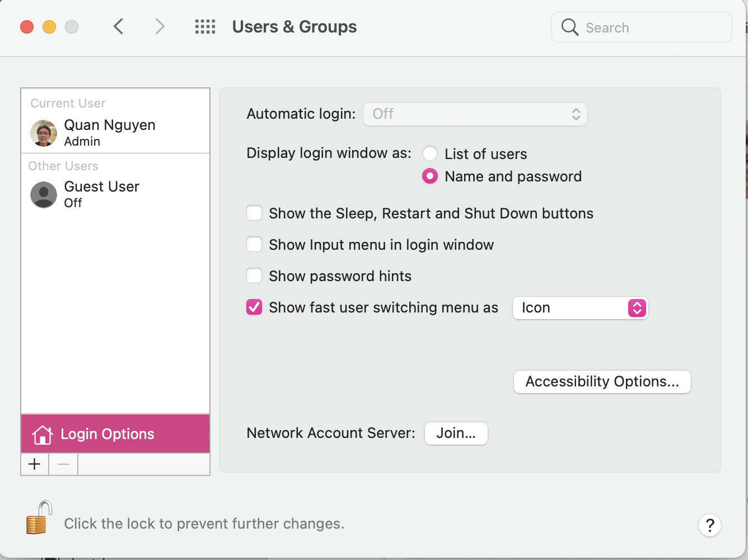Select List of users radio option
The height and width of the screenshot is (560, 748).
(430, 153)
